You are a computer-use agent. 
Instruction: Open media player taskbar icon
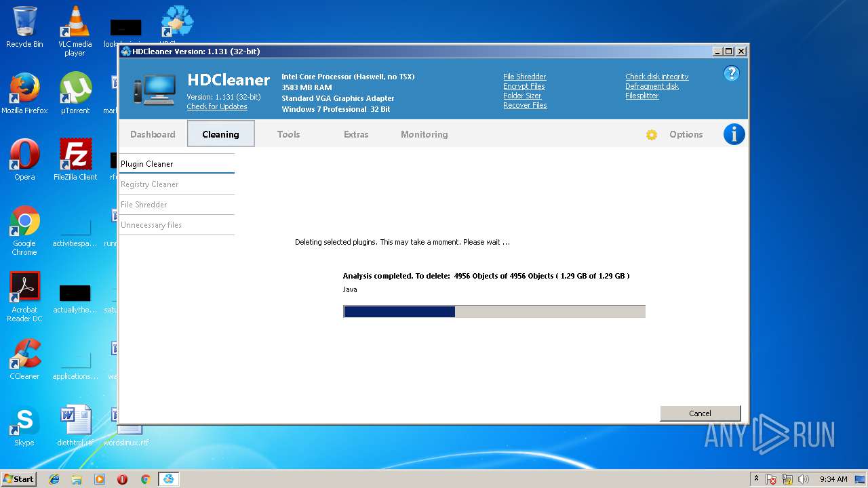(x=100, y=479)
